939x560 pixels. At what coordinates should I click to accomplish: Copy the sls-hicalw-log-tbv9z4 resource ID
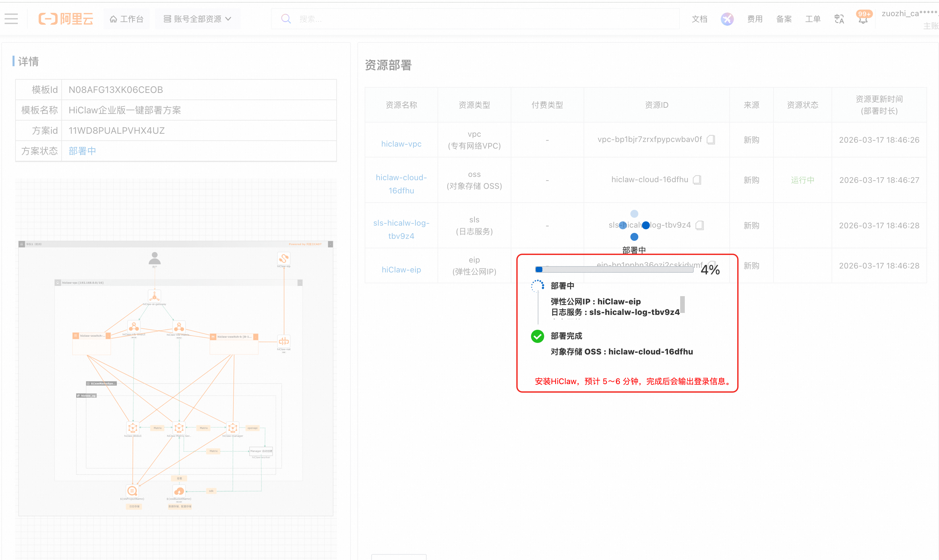click(x=700, y=225)
